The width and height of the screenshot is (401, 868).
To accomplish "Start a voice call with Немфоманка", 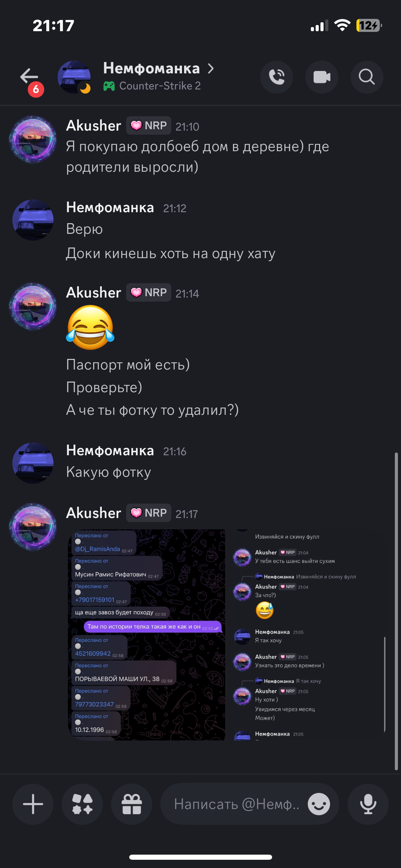I will click(276, 77).
